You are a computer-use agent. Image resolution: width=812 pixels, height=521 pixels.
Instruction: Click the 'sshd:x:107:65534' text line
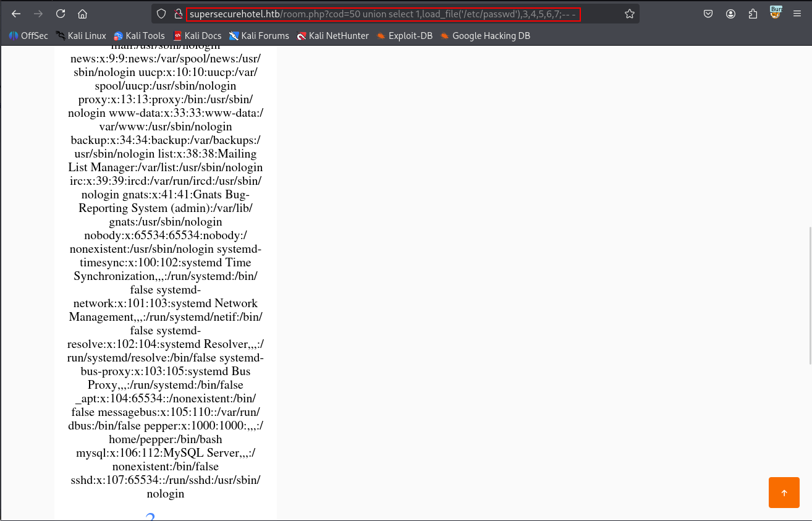click(x=166, y=480)
